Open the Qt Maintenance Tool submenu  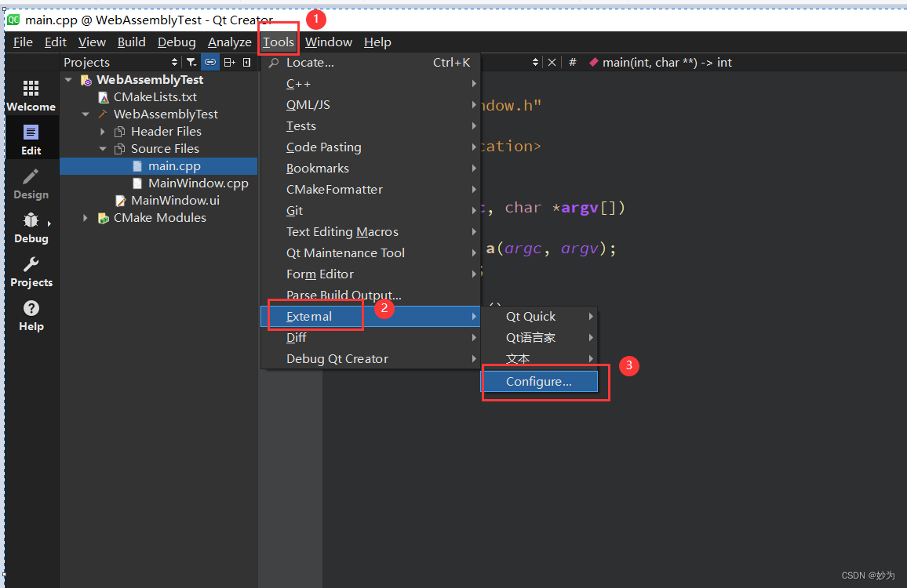(370, 252)
